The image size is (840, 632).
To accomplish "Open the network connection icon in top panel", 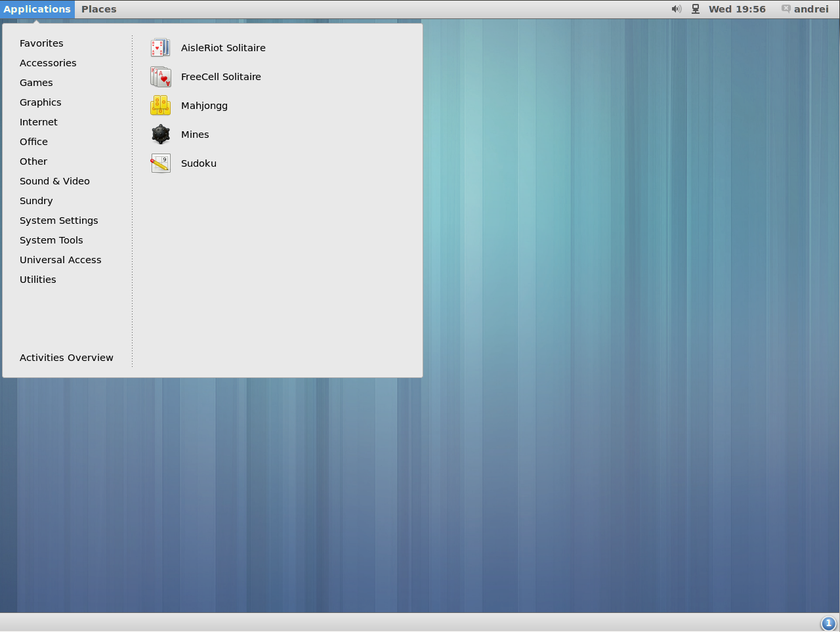I will point(696,9).
